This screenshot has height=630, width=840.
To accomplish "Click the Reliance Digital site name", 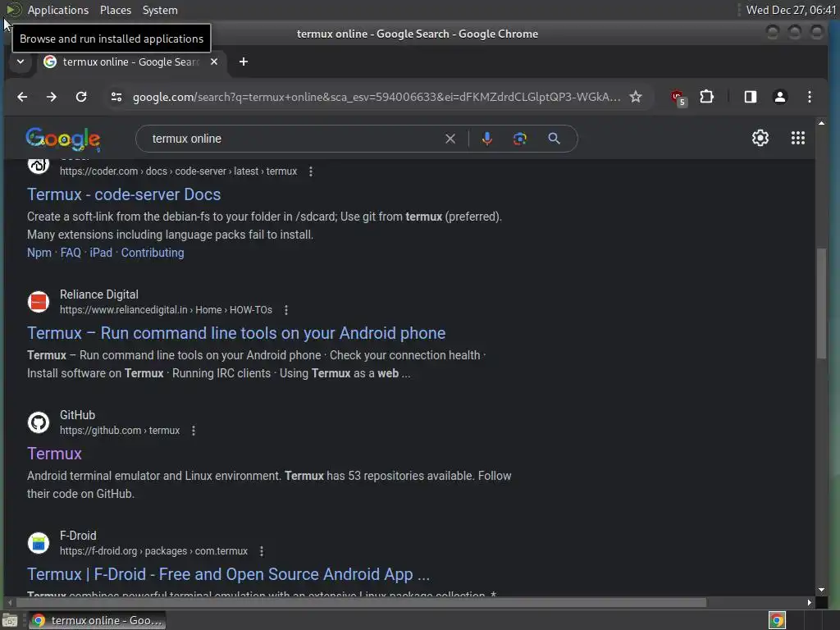I will [99, 294].
